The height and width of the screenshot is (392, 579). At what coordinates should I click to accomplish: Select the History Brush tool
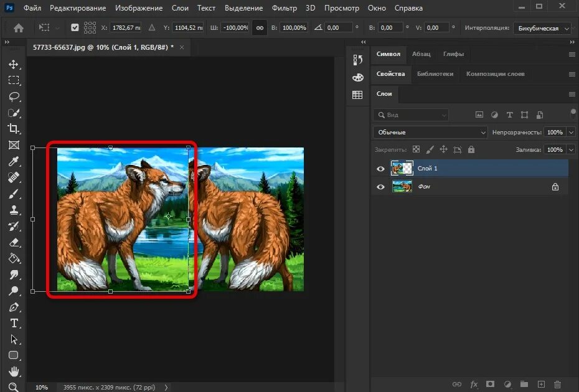coord(14,226)
